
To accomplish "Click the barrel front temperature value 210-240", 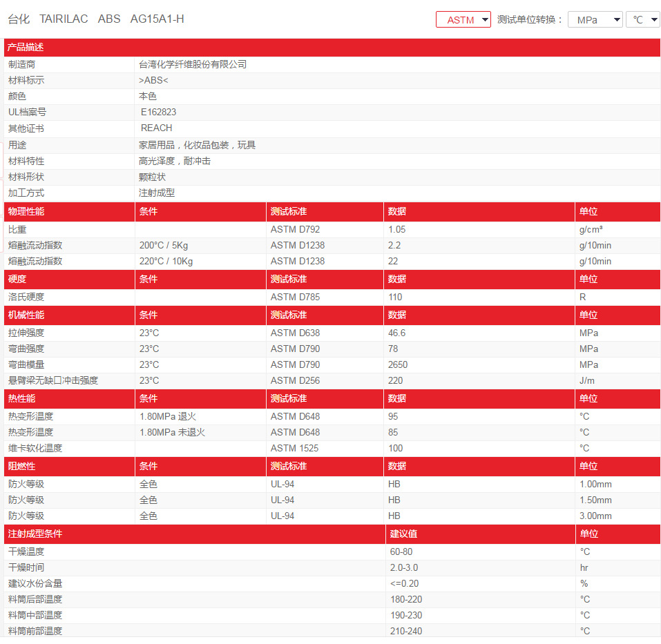I will pos(406,631).
